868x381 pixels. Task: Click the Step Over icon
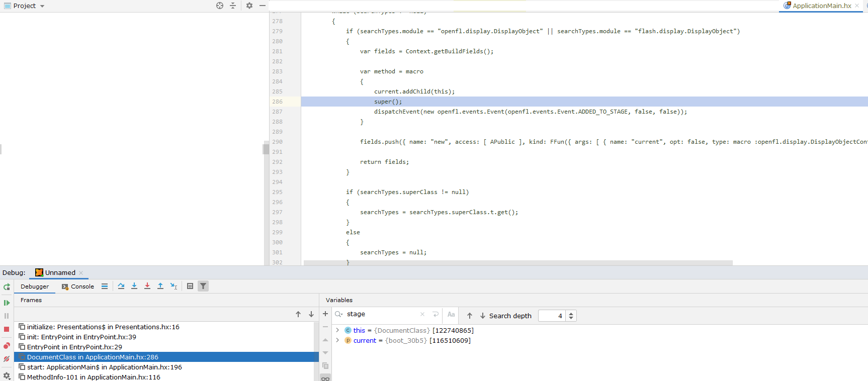(x=121, y=286)
